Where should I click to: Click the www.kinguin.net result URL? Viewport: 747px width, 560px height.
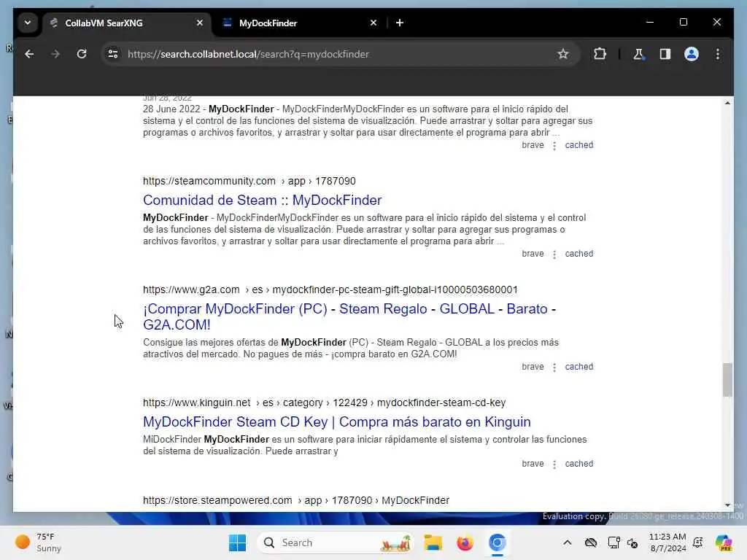pyautogui.click(x=324, y=402)
